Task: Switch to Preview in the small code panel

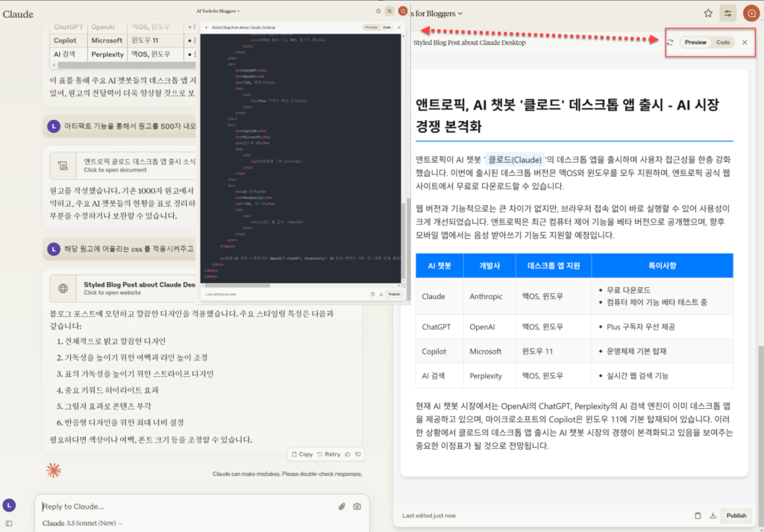Action: (372, 28)
